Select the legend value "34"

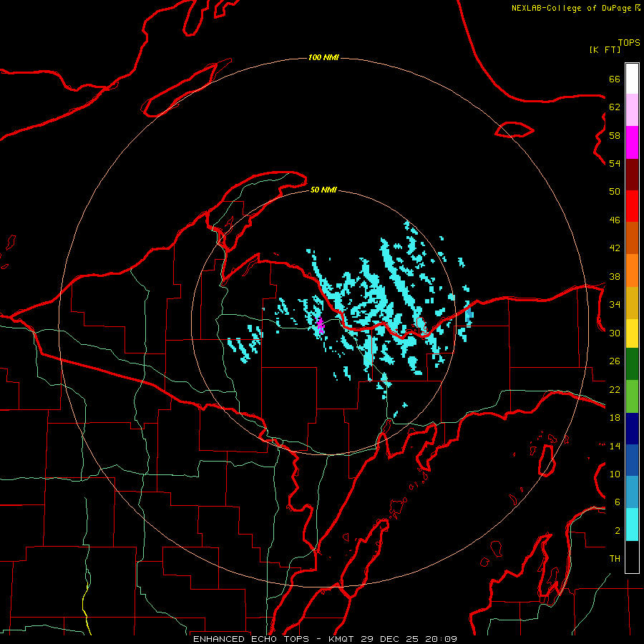coord(615,305)
